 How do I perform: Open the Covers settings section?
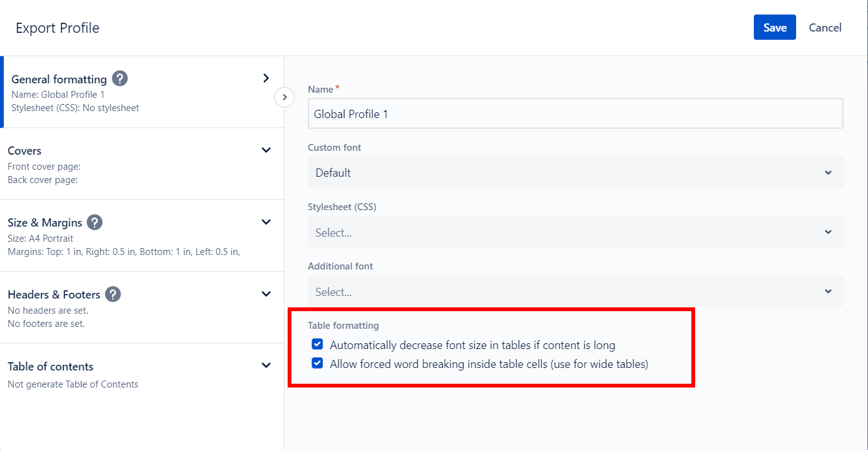25,151
